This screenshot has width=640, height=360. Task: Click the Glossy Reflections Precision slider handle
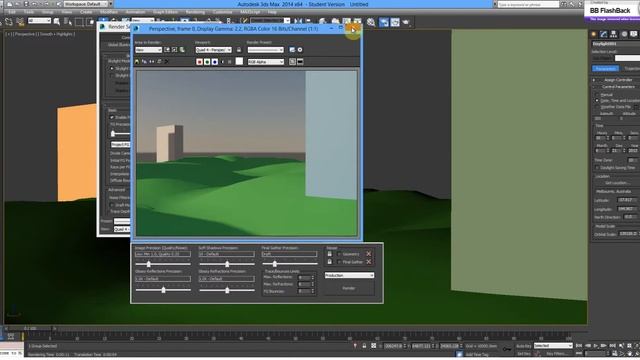point(164,290)
